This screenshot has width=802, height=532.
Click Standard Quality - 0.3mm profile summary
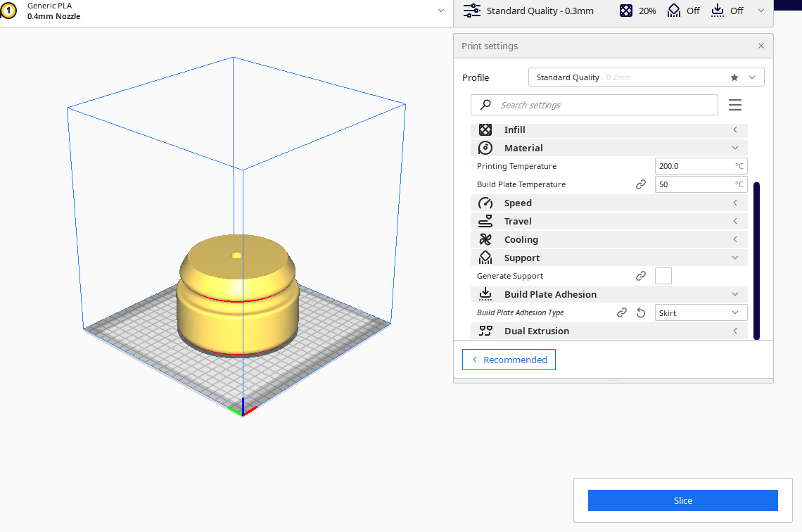pos(540,11)
